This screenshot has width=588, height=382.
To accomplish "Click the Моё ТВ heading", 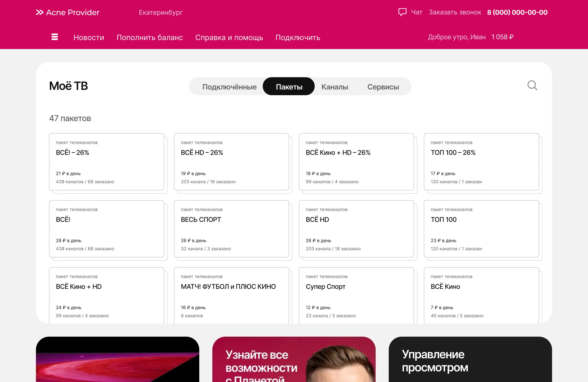I will pos(68,86).
